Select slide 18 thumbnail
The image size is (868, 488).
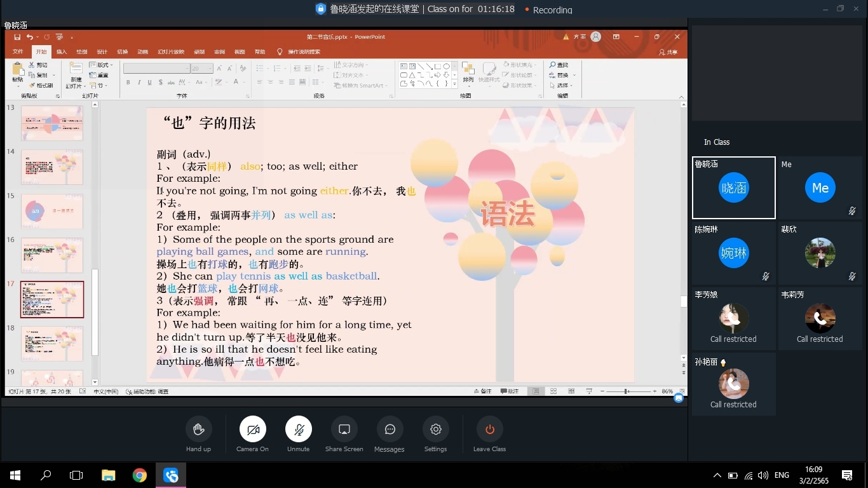point(52,343)
